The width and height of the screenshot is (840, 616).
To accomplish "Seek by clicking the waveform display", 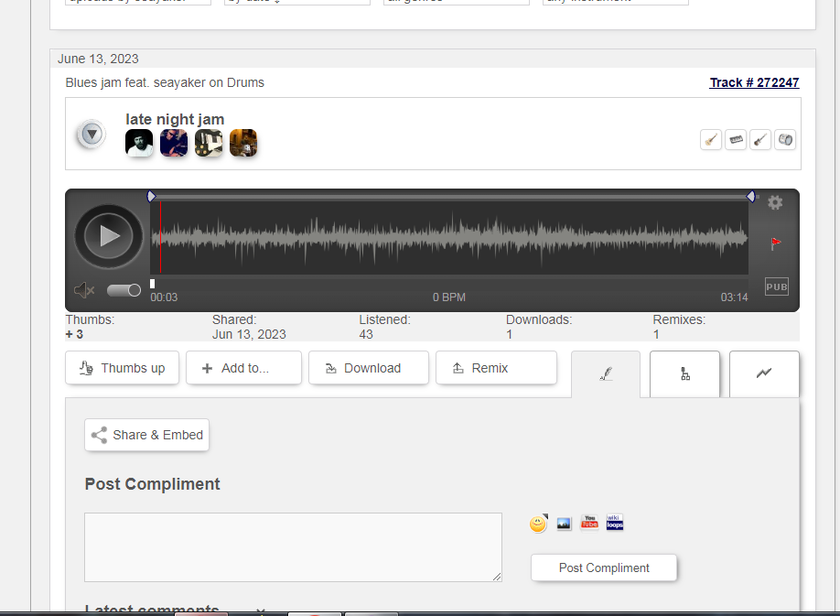I will pyautogui.click(x=449, y=238).
